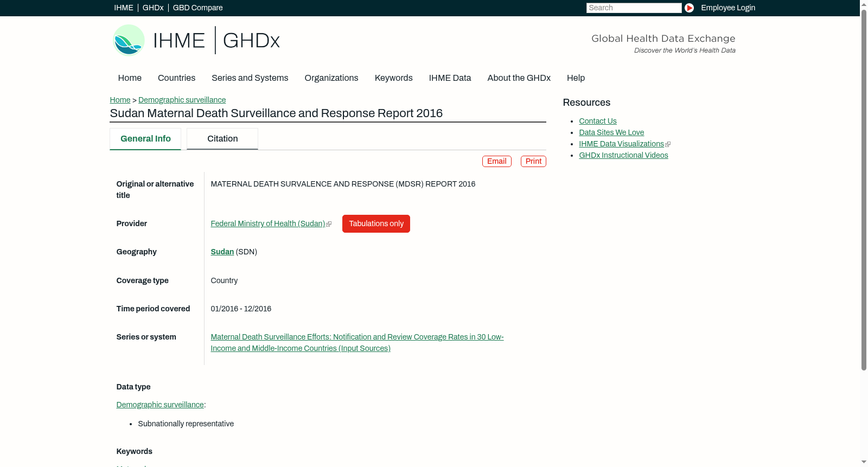868x467 pixels.
Task: Focus the Search input field
Action: click(x=634, y=8)
